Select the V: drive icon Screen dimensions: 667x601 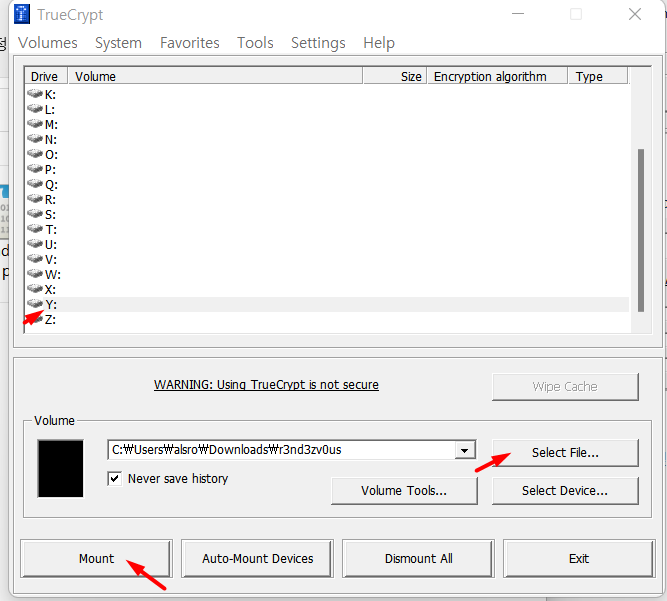(35, 259)
